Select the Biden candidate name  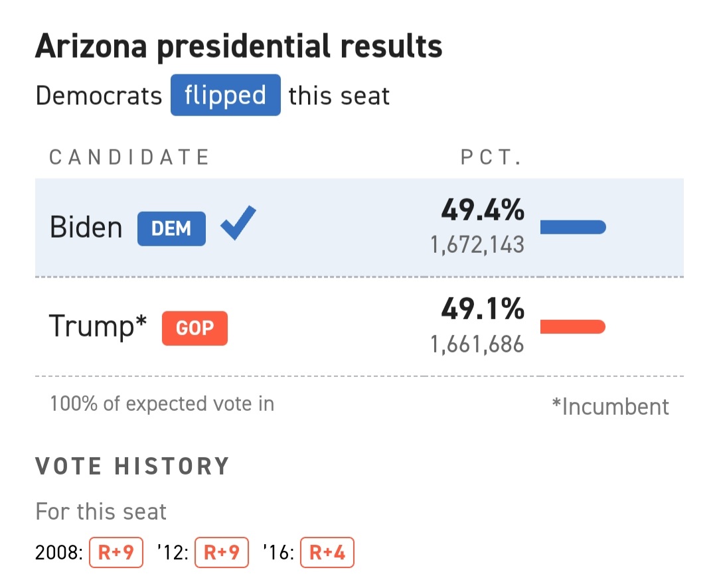(x=86, y=228)
